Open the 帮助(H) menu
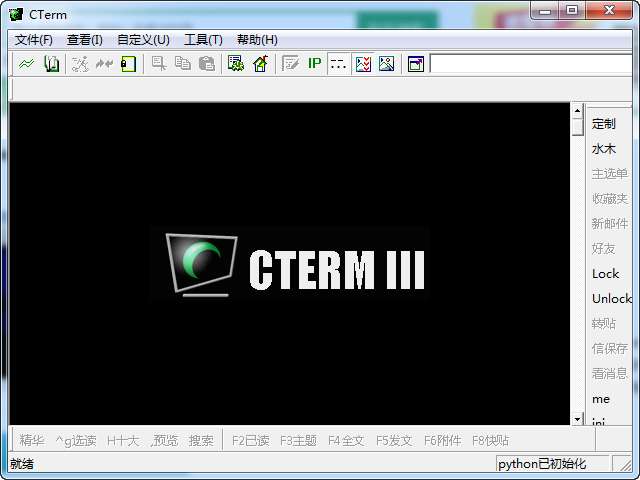The width and height of the screenshot is (640, 480). coord(257,40)
